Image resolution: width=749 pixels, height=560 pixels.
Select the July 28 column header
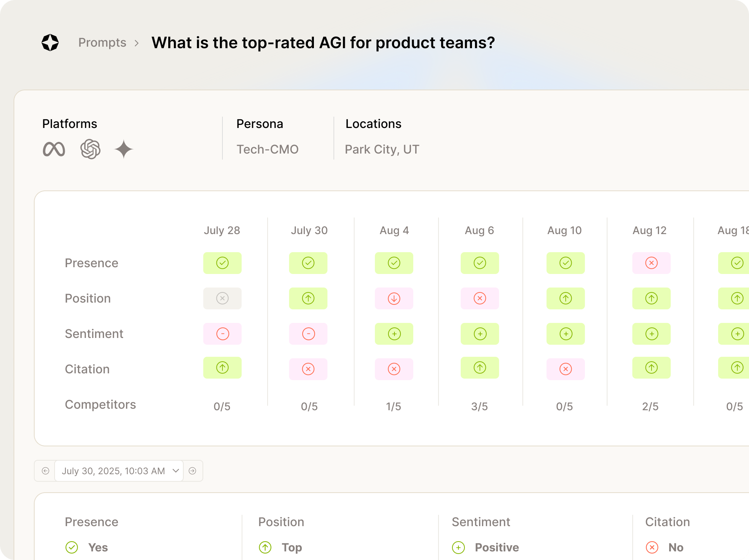point(222,230)
